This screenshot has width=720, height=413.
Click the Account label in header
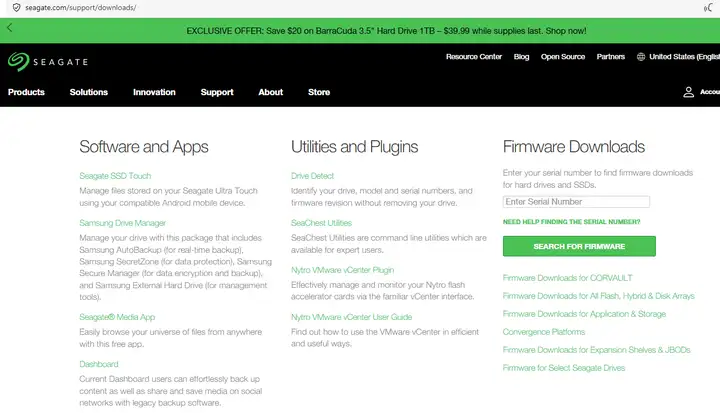coord(709,92)
